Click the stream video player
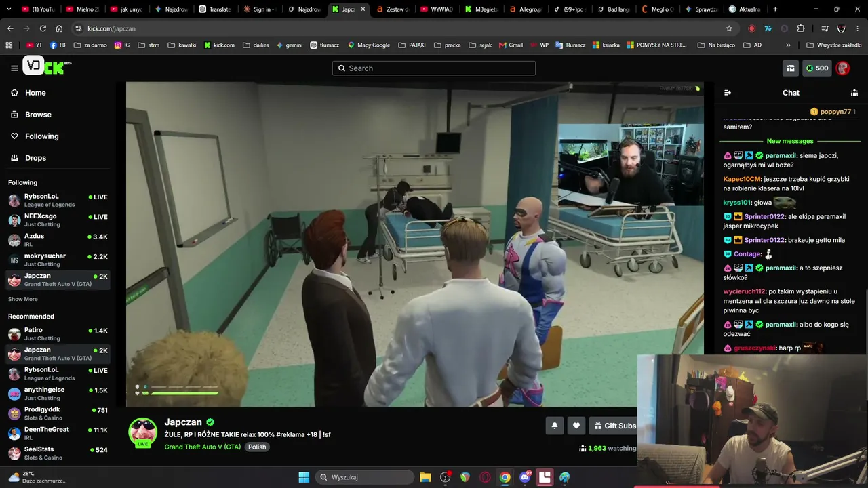 [415, 244]
